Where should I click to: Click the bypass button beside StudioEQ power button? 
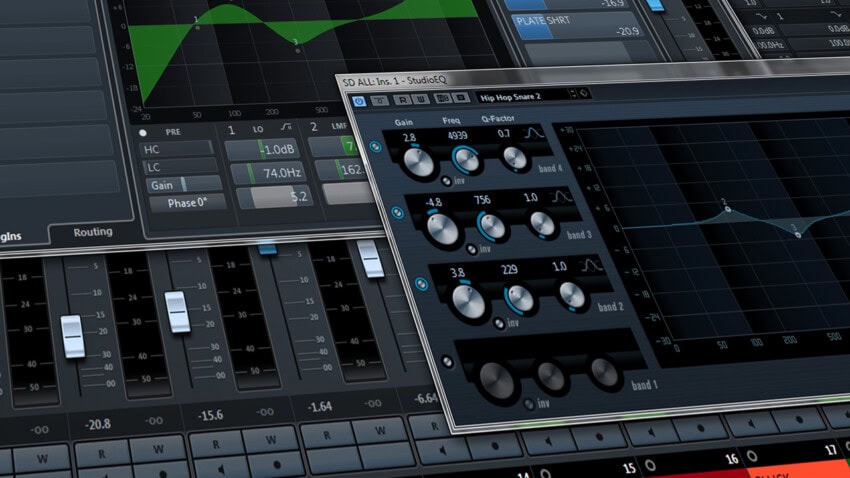(380, 100)
